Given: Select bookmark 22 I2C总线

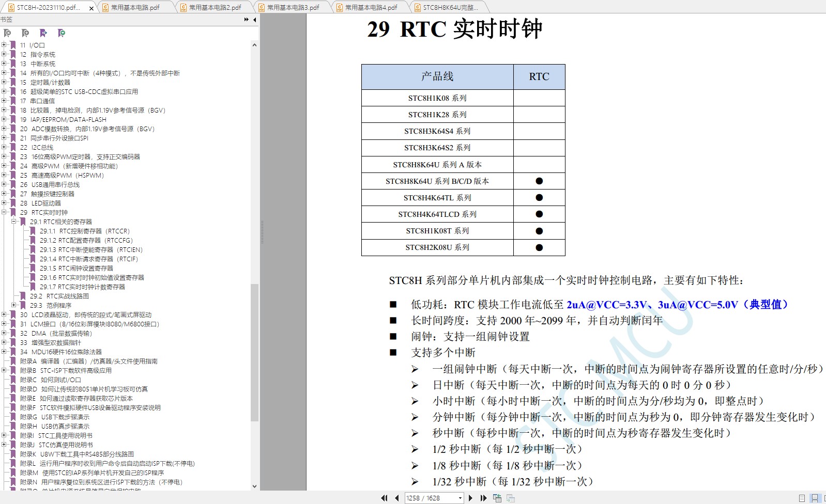Looking at the screenshot, I should [37, 147].
